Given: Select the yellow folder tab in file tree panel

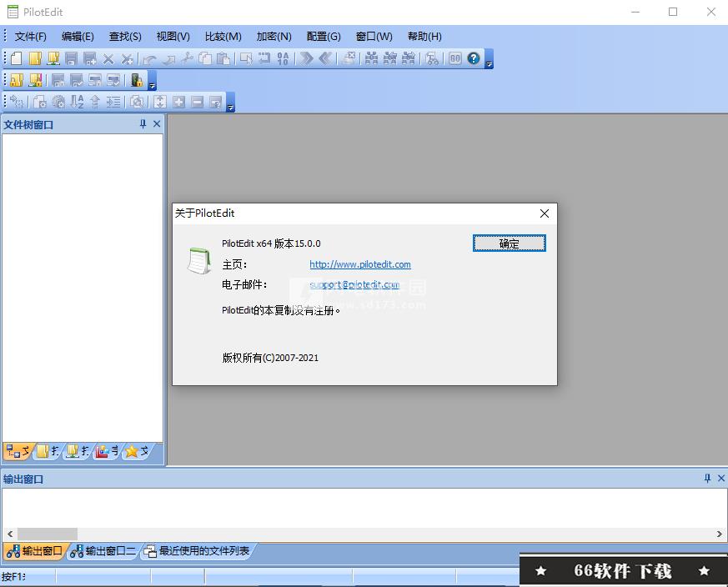Looking at the screenshot, I should pyautogui.click(x=48, y=451).
